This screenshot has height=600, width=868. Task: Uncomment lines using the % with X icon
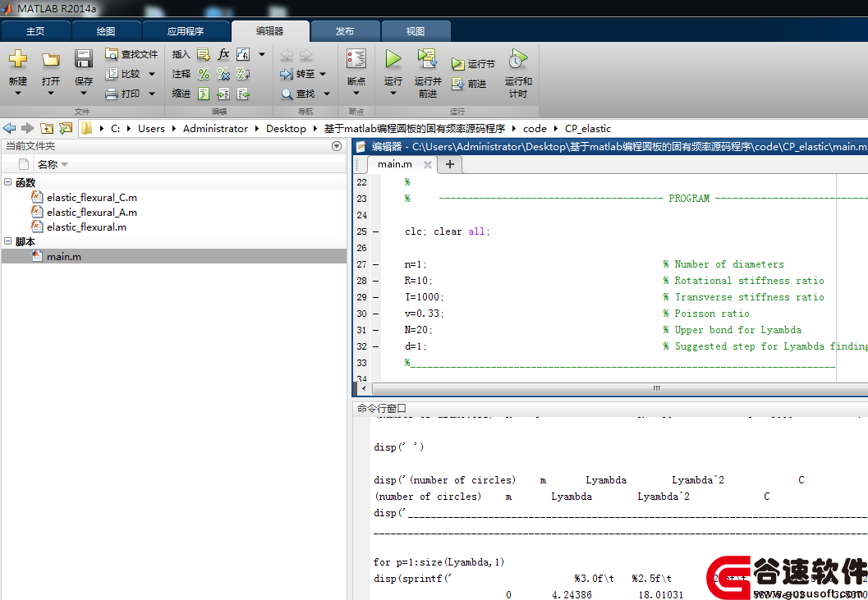click(x=223, y=74)
